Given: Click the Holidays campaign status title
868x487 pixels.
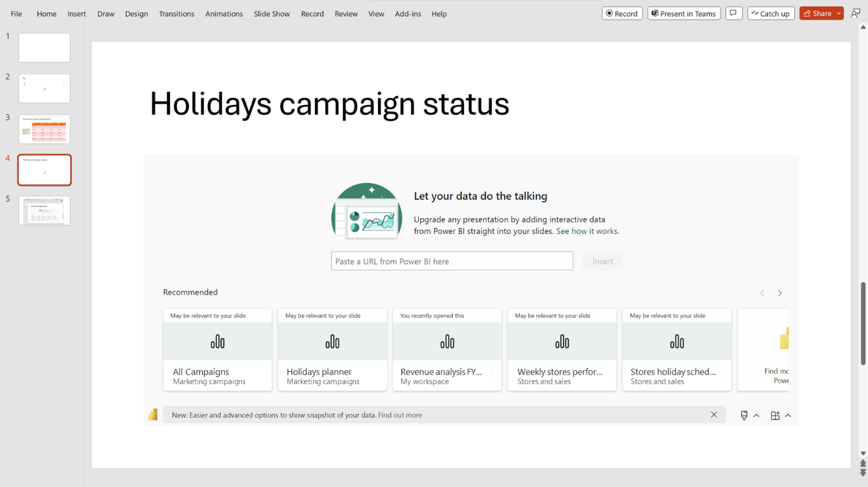Looking at the screenshot, I should [329, 104].
